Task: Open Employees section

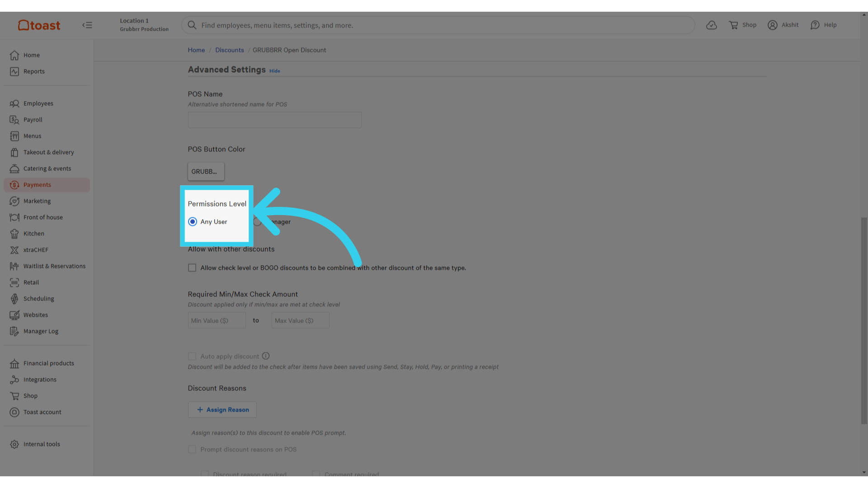Action: pos(47,103)
